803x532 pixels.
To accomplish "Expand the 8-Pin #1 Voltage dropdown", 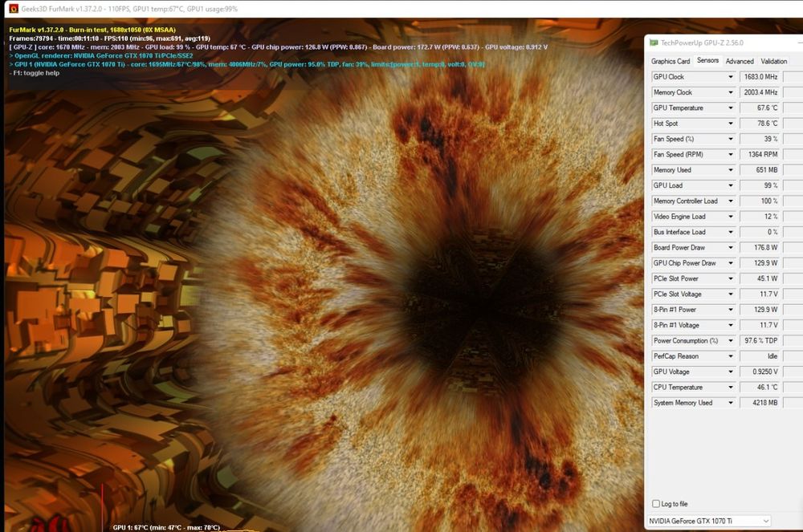I will pyautogui.click(x=731, y=325).
